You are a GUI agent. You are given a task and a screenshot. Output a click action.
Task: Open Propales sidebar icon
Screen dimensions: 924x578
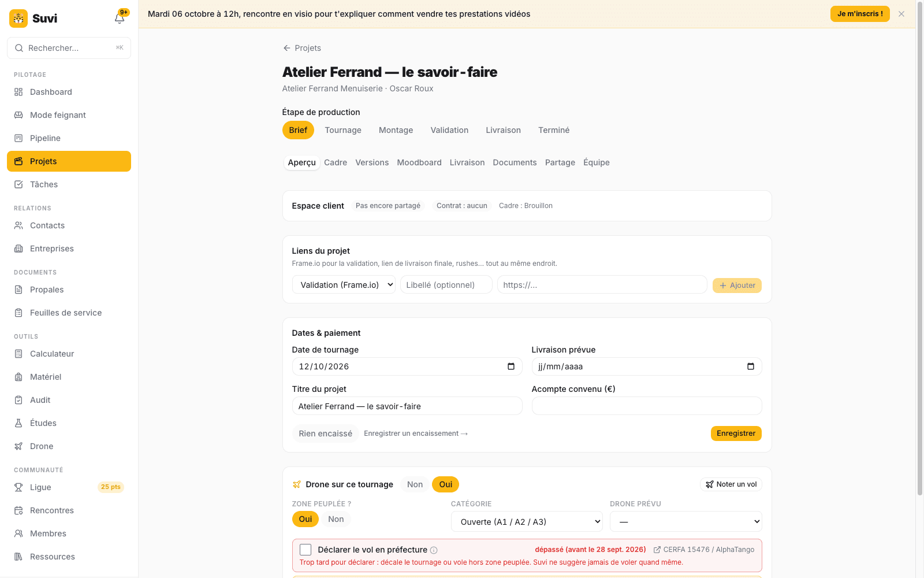tap(18, 290)
